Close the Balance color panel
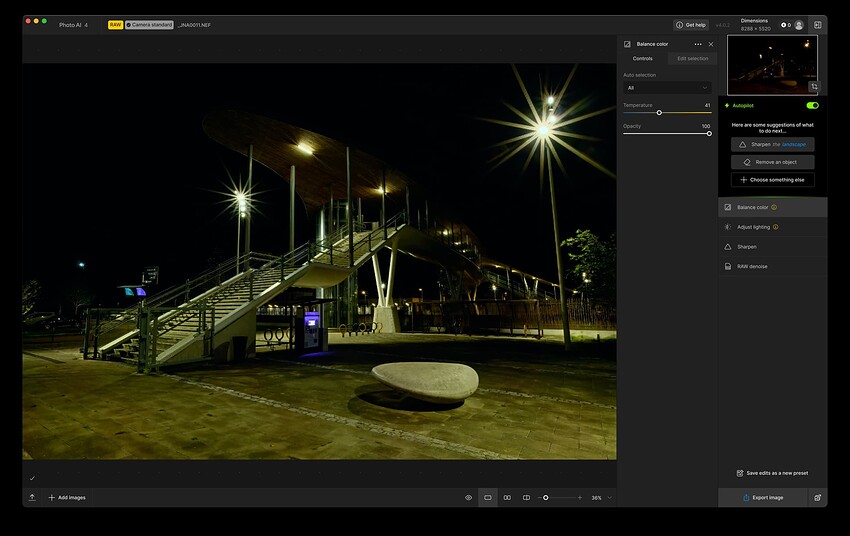This screenshot has height=536, width=850. pyautogui.click(x=711, y=44)
